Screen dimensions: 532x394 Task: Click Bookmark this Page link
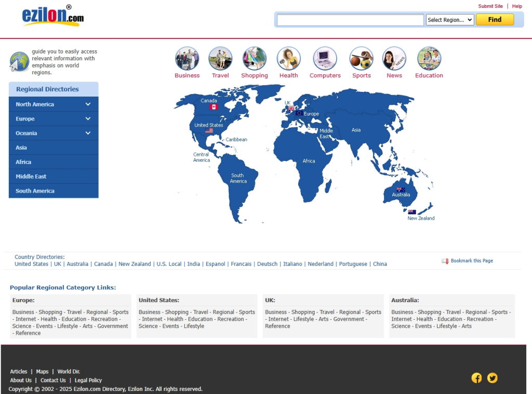click(471, 261)
